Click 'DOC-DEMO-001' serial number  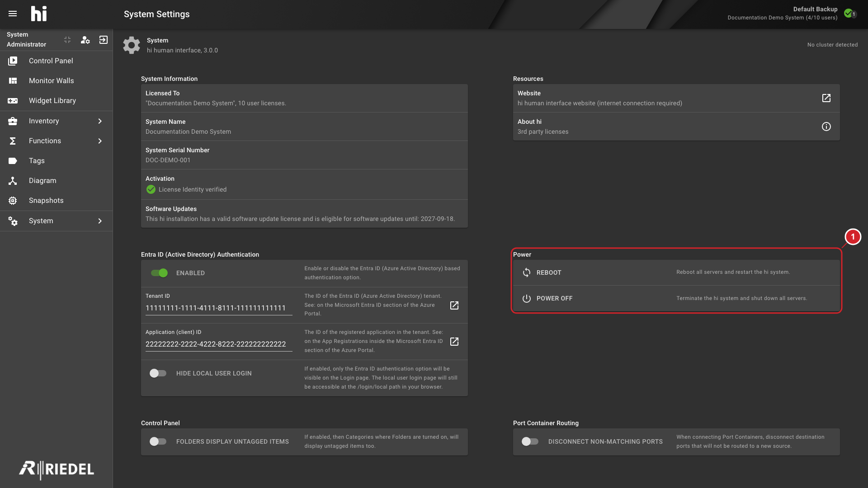[168, 160]
